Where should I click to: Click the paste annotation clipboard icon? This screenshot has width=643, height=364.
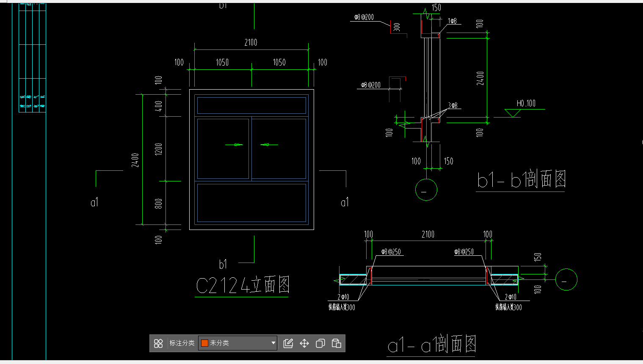pyautogui.click(x=337, y=343)
